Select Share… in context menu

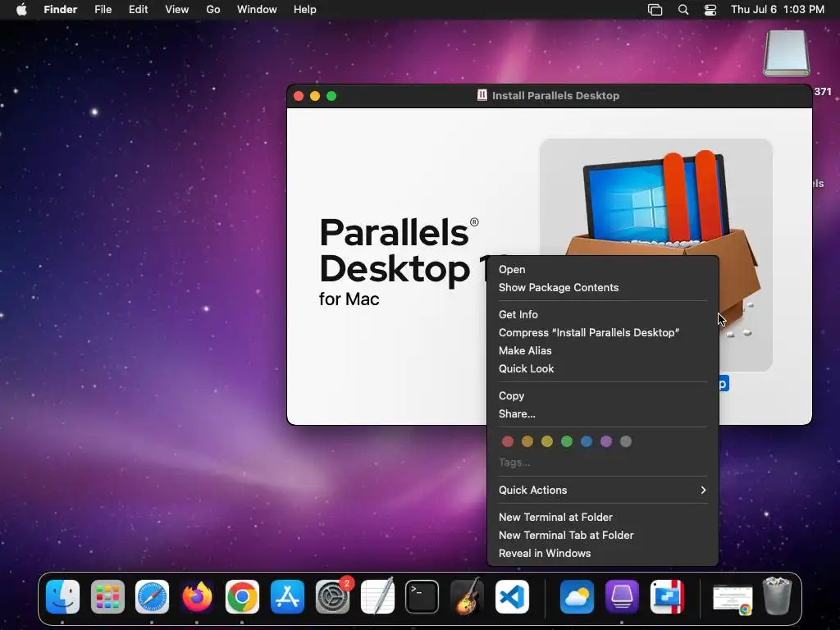tap(603, 414)
